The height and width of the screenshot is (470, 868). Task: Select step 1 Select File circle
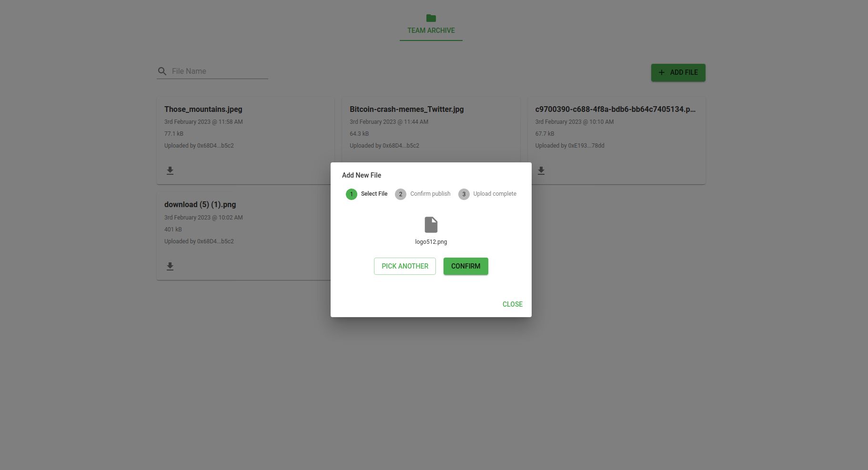coord(352,194)
